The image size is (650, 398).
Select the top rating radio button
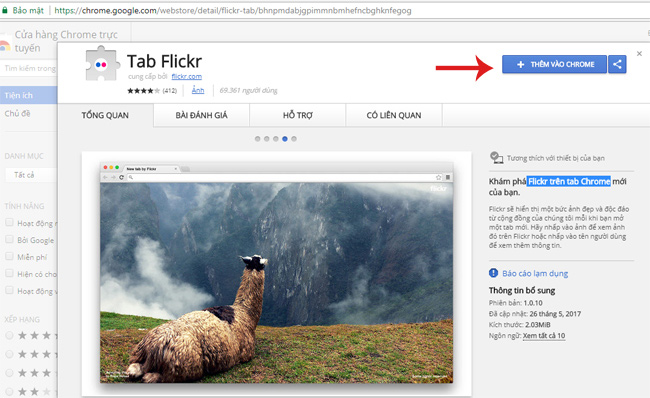click(x=9, y=335)
